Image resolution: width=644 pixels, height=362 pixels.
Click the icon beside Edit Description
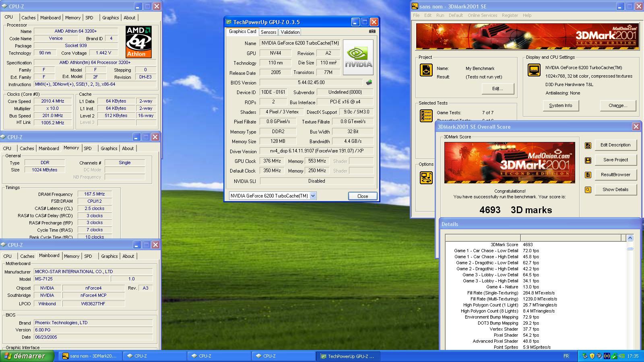(588, 145)
